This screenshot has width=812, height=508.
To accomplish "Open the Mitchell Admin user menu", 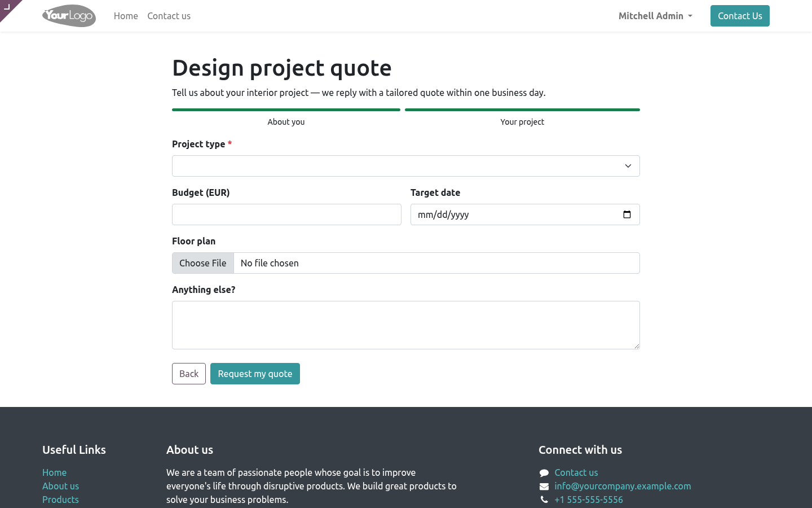I will [655, 16].
